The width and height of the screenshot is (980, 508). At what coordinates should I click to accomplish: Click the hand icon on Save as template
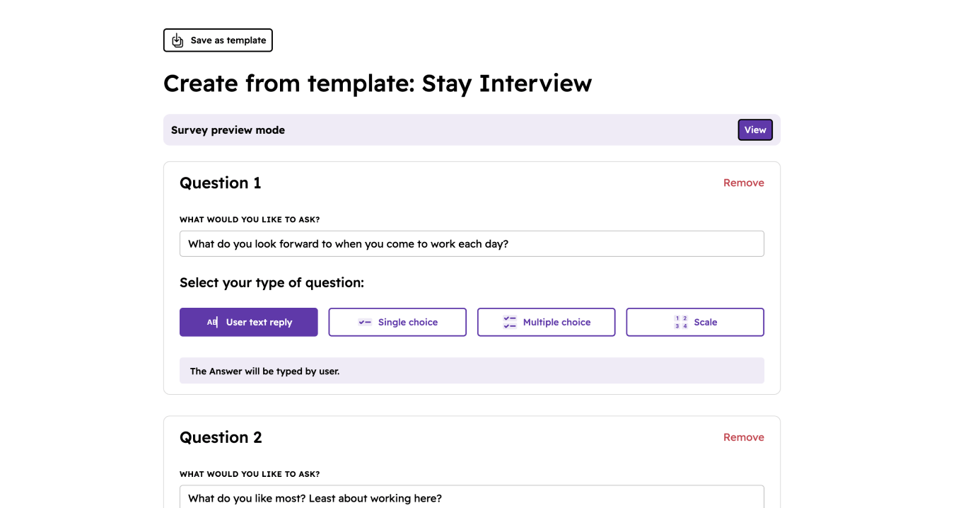(x=177, y=40)
